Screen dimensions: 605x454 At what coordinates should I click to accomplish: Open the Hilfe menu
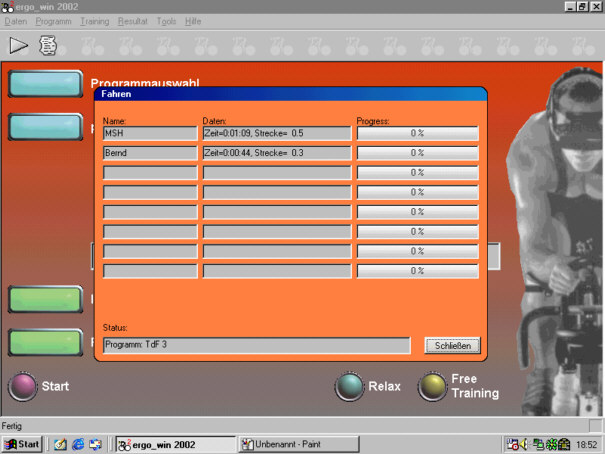[193, 20]
